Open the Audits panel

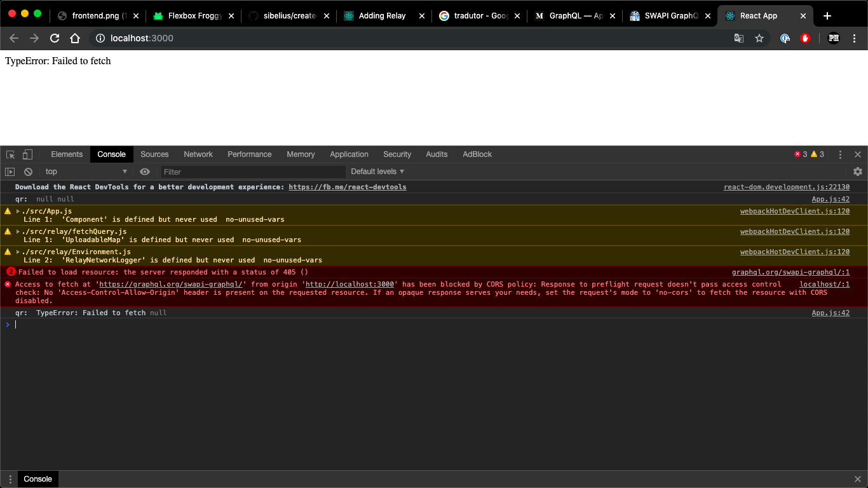437,154
